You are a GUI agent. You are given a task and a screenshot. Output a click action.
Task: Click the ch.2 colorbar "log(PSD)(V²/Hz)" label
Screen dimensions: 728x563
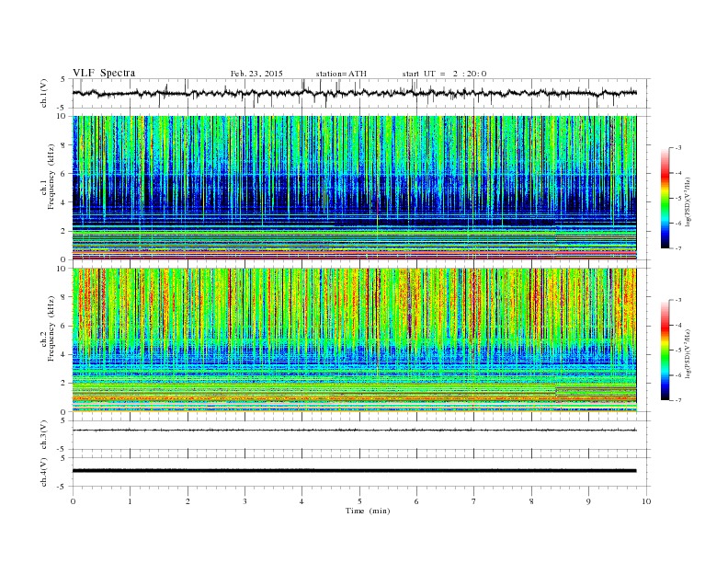[x=688, y=353]
